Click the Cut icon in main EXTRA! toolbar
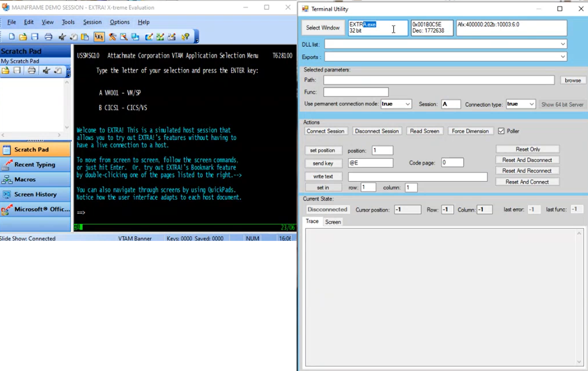 click(62, 37)
